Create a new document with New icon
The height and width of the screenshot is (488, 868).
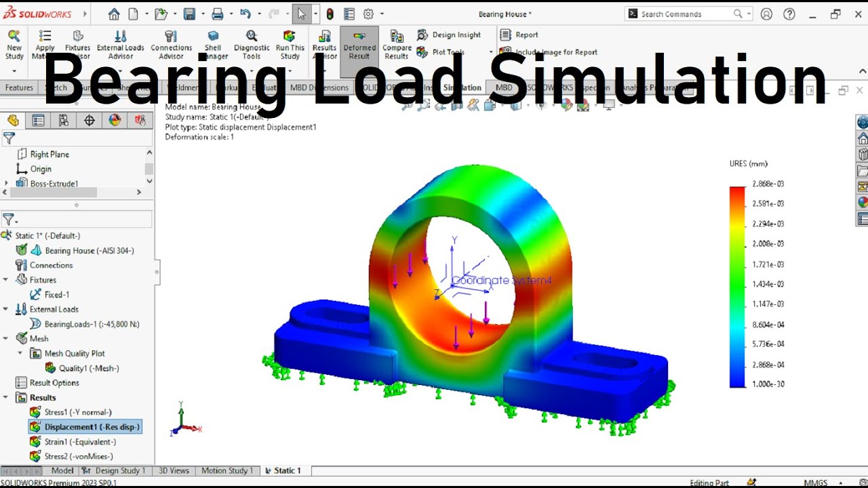[133, 14]
